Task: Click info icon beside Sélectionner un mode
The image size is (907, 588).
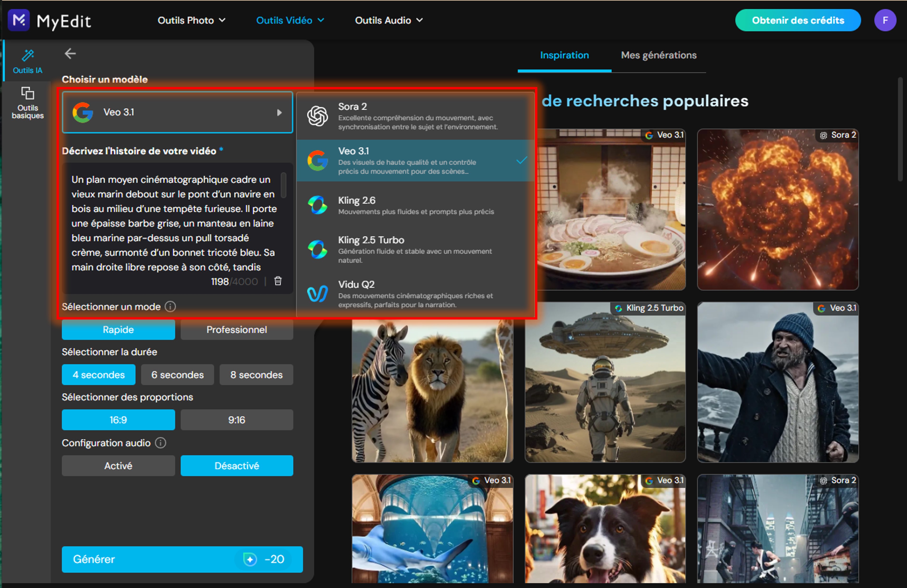Action: pos(170,307)
